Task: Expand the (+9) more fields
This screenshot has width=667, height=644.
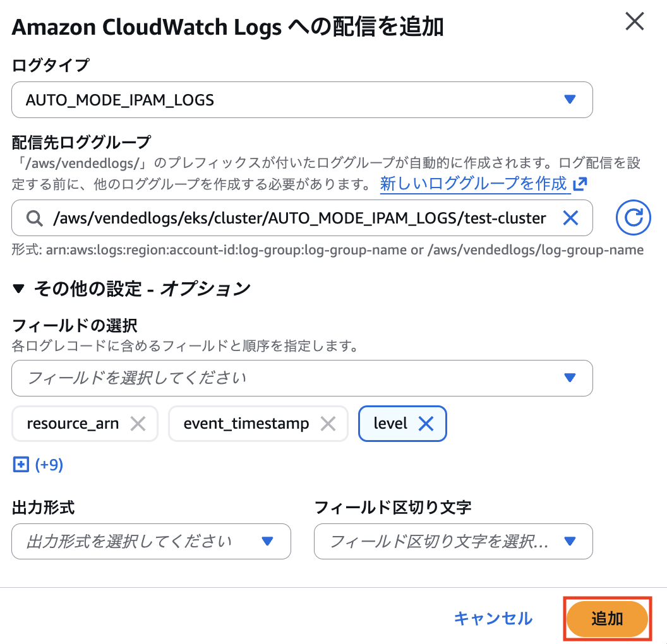Action: [x=38, y=465]
